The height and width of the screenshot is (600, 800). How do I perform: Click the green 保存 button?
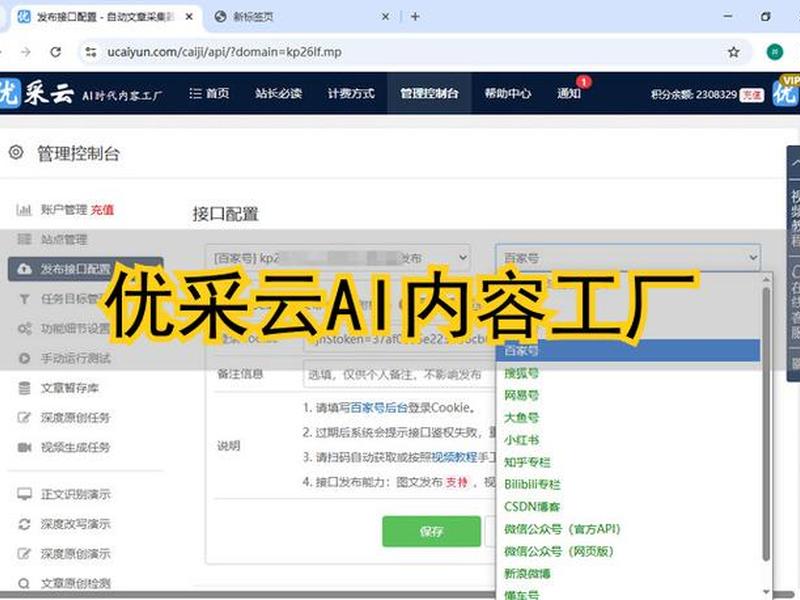[x=432, y=532]
